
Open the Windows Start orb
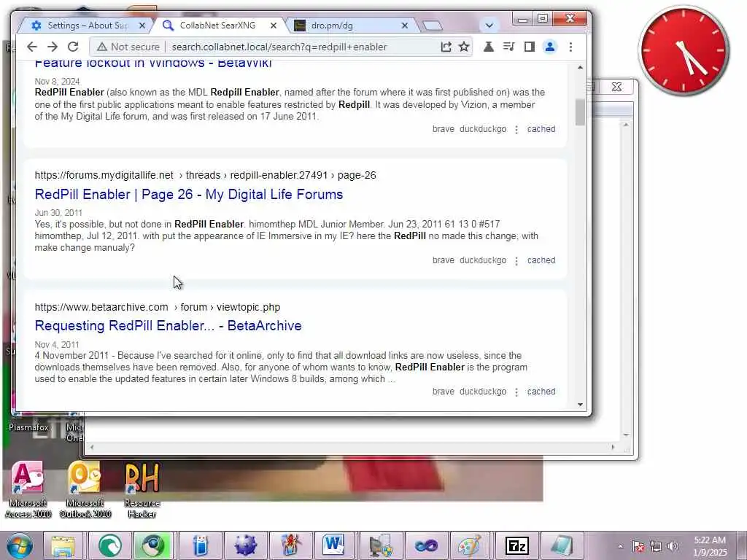[x=19, y=545]
